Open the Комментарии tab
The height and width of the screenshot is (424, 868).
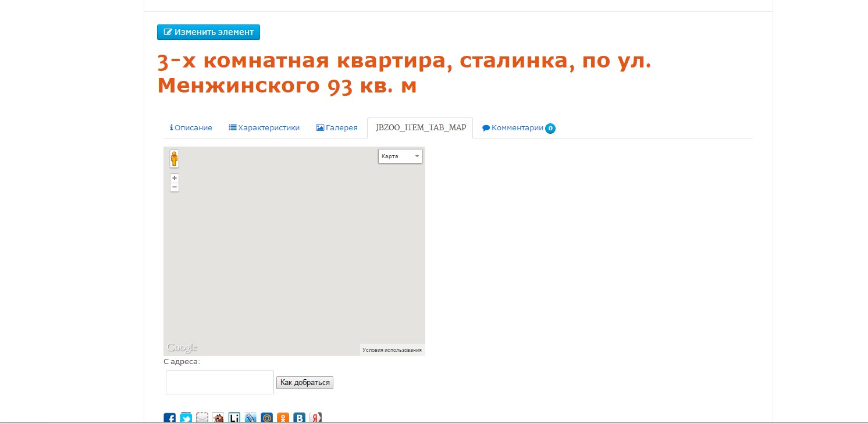tap(517, 128)
